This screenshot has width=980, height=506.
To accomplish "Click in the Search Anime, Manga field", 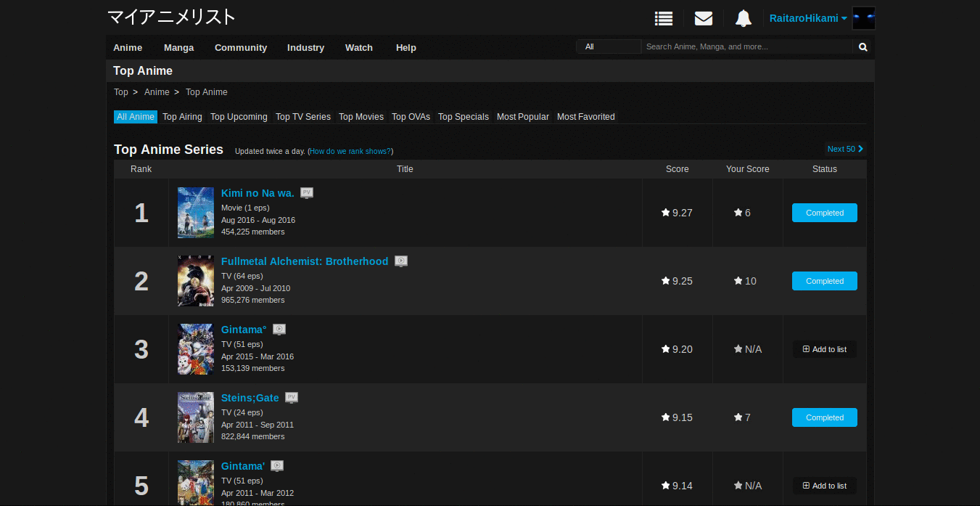I will (746, 46).
